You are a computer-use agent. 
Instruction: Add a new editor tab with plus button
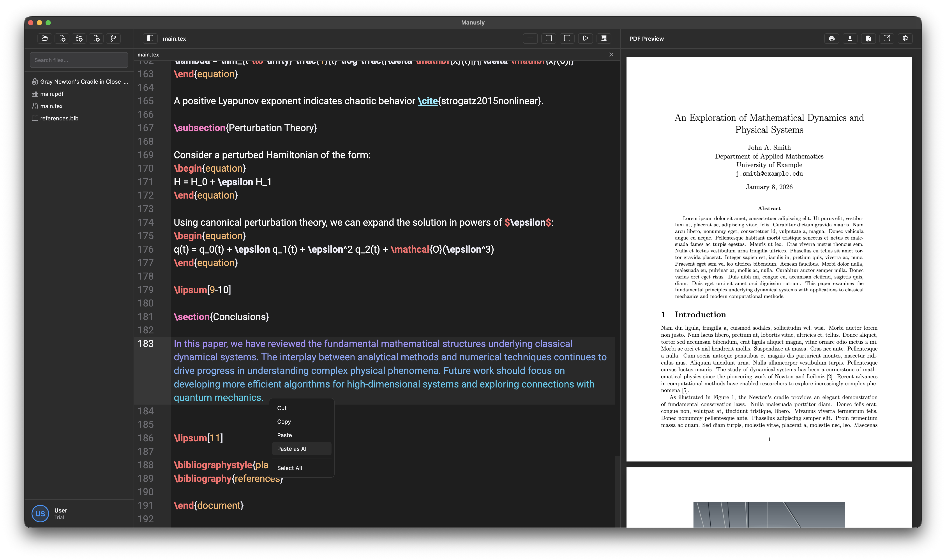tap(530, 38)
